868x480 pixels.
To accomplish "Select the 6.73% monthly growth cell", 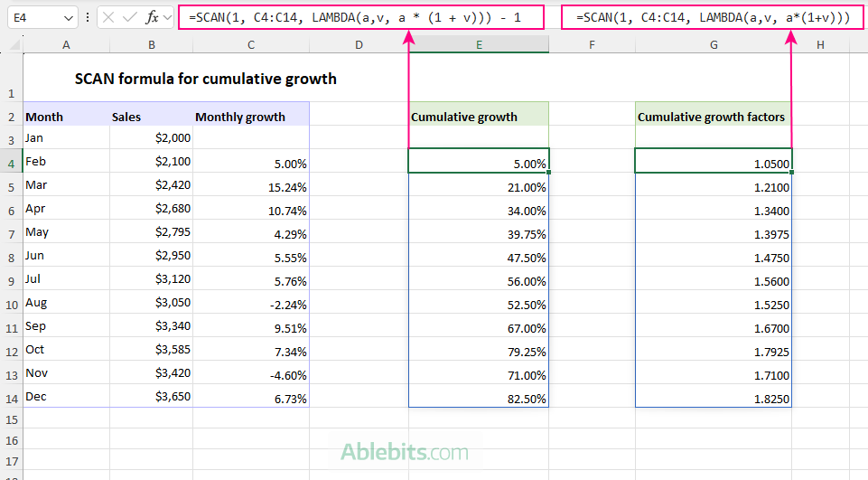I will (251, 396).
